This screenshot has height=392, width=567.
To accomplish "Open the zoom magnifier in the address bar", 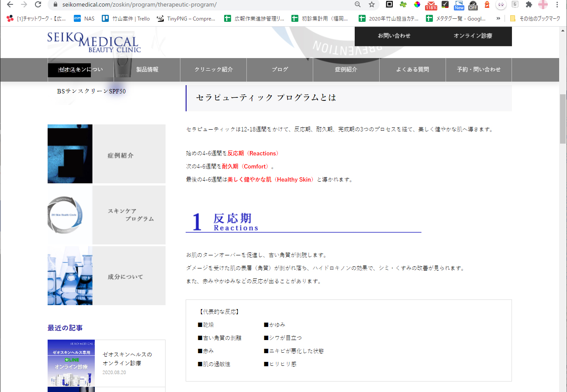I will (x=358, y=4).
